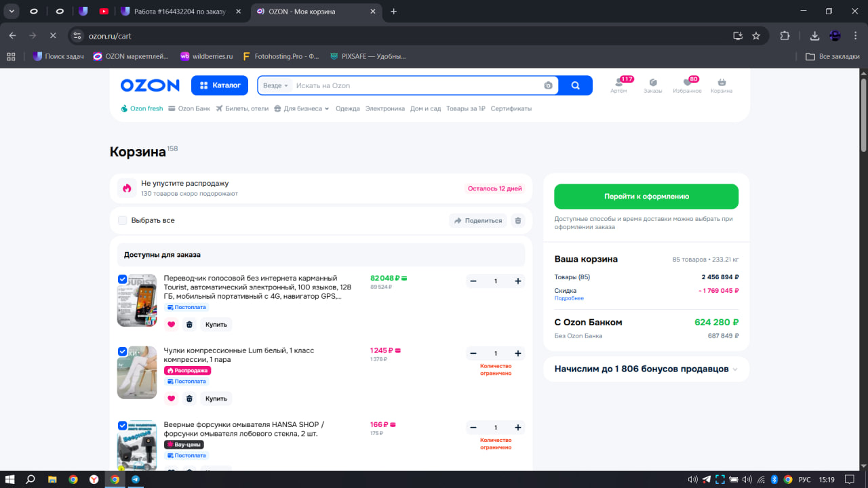Click the browser back arrow

pyautogui.click(x=12, y=35)
